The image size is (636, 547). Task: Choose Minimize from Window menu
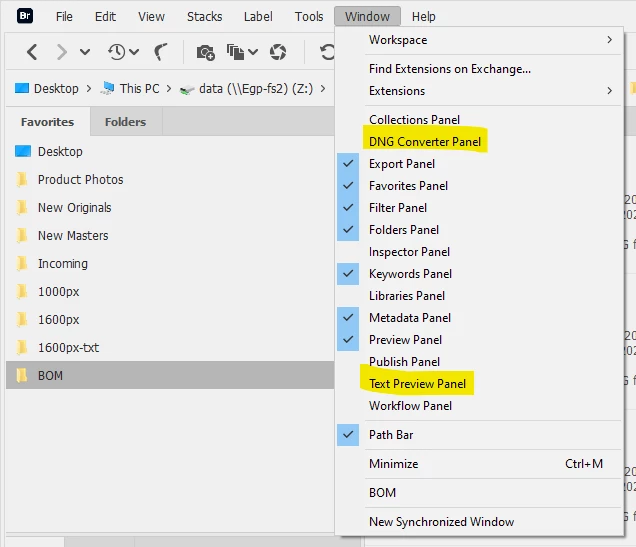pyautogui.click(x=479, y=463)
